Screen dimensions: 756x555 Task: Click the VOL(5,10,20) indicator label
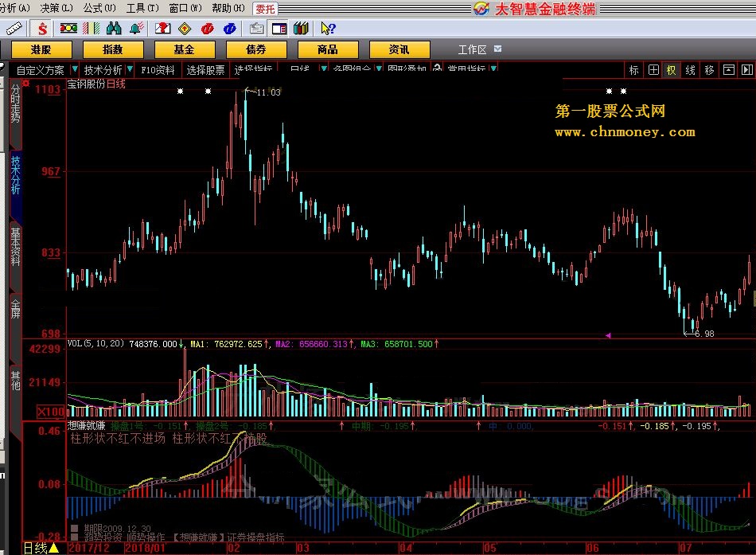point(95,344)
